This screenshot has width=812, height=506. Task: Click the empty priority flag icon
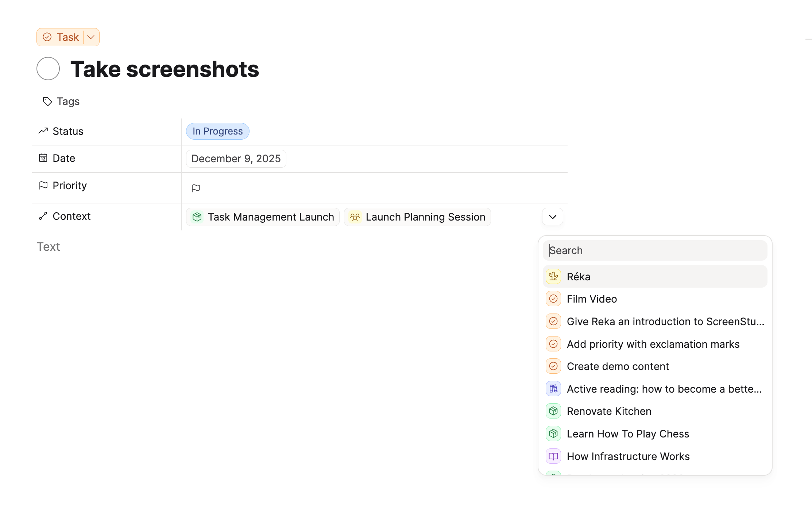[196, 188]
